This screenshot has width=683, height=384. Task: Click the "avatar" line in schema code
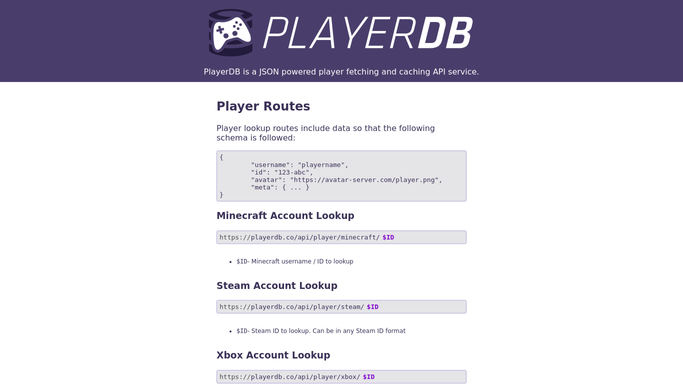(x=346, y=180)
